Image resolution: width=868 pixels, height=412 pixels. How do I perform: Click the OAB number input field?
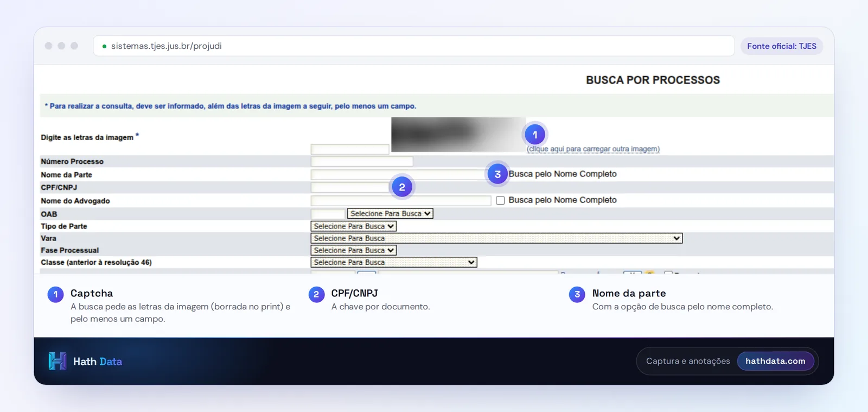[x=328, y=214]
